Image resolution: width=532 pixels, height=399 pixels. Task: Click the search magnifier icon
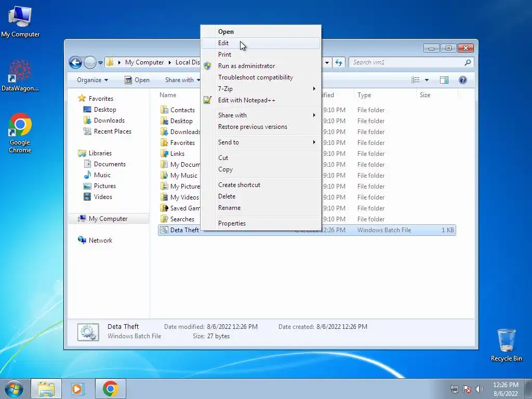[468, 62]
